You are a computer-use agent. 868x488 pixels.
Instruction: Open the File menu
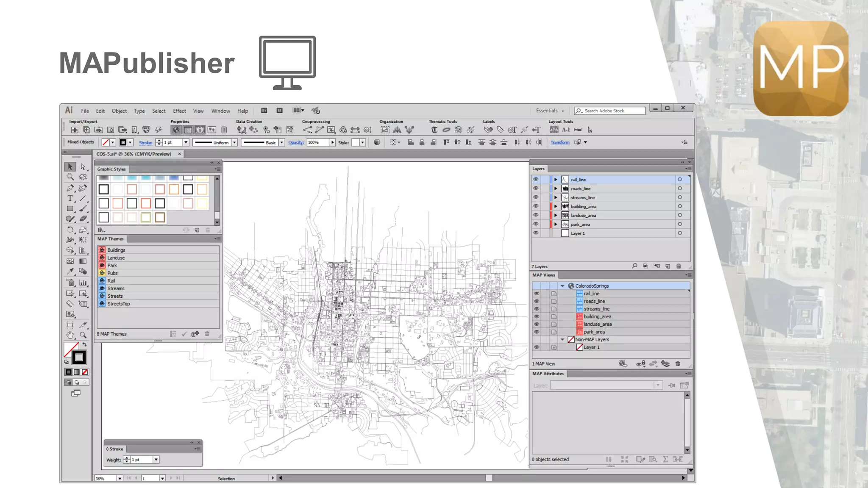pos(85,111)
